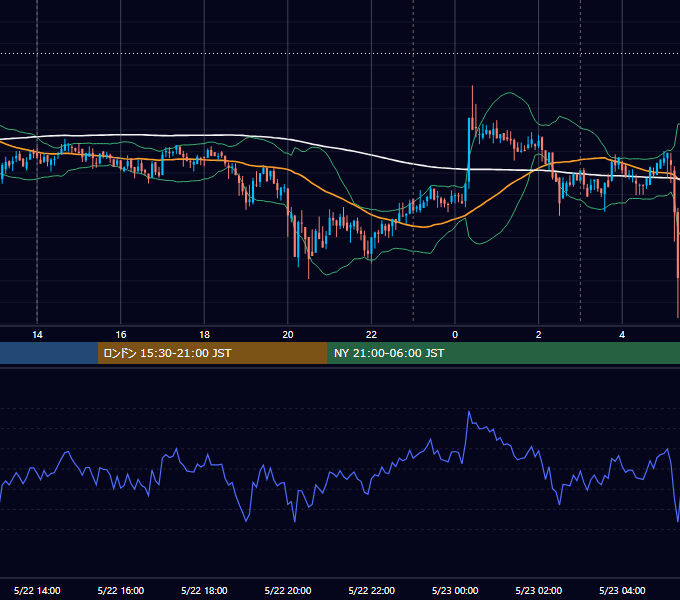Click the tallest candle spike after midnight
Screen dimensions: 680x600
[x=472, y=108]
